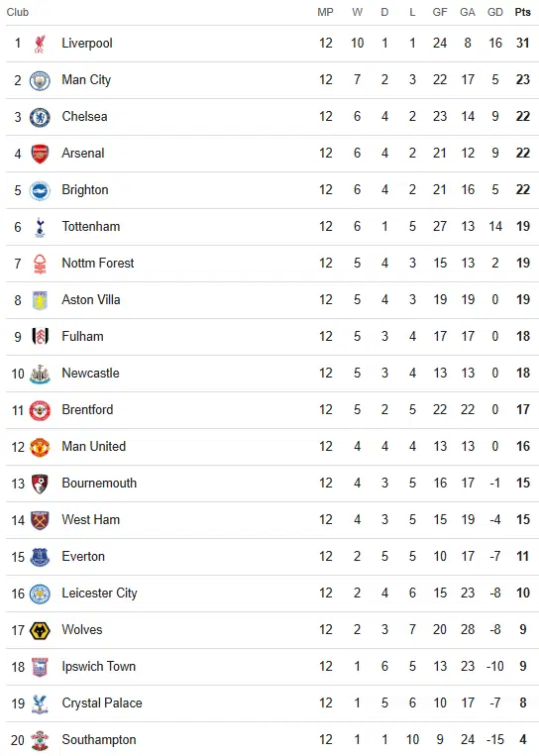
Task: Select the Wolves logo icon
Action: coord(40,630)
